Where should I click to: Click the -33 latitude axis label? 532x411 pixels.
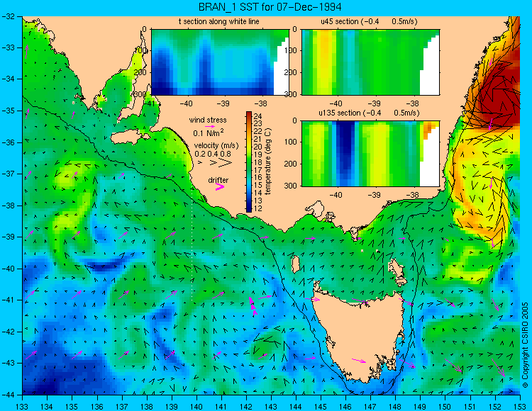tap(8, 47)
